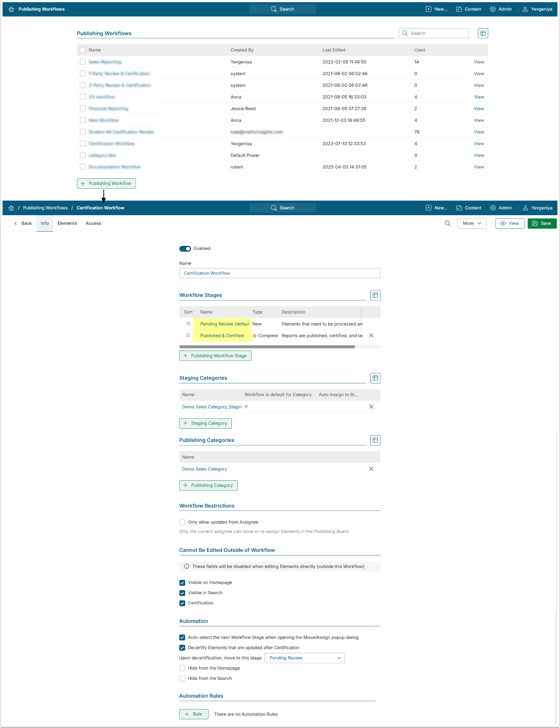Screen dimensions: 560x728
Task: Remove the Published & Certified stage with its X
Action: pyautogui.click(x=371, y=336)
